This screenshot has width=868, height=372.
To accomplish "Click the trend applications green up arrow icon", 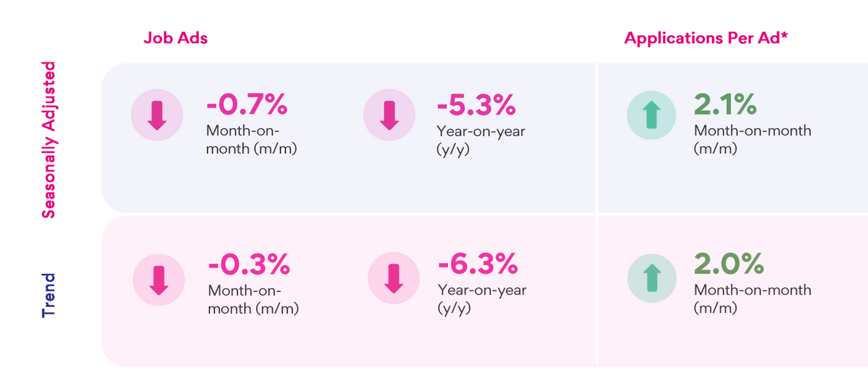I will pos(652,278).
